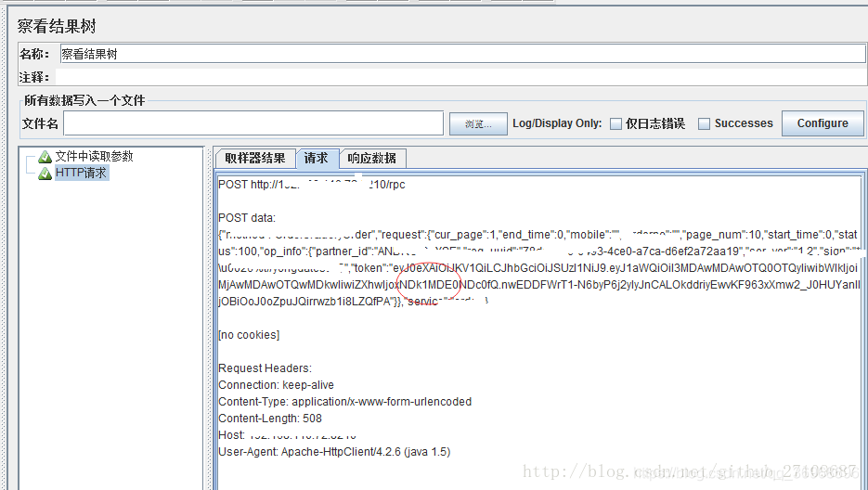Click the Request Headers: line
The height and width of the screenshot is (490, 868).
click(x=266, y=368)
